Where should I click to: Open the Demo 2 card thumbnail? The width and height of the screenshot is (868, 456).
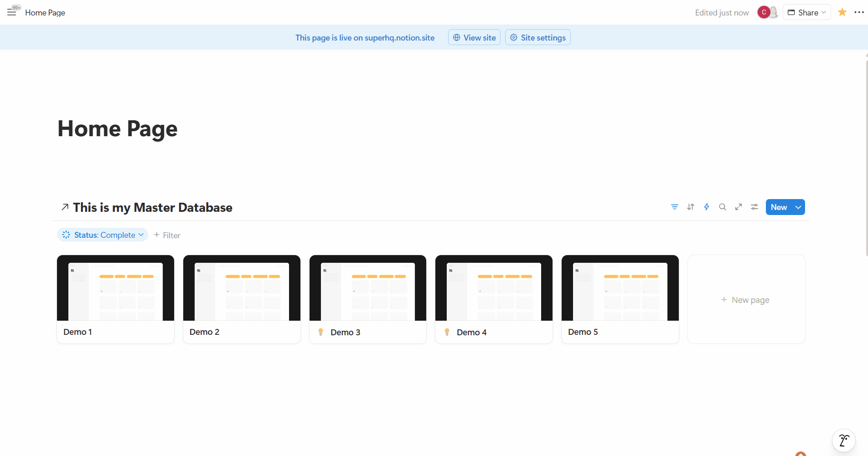pyautogui.click(x=242, y=288)
